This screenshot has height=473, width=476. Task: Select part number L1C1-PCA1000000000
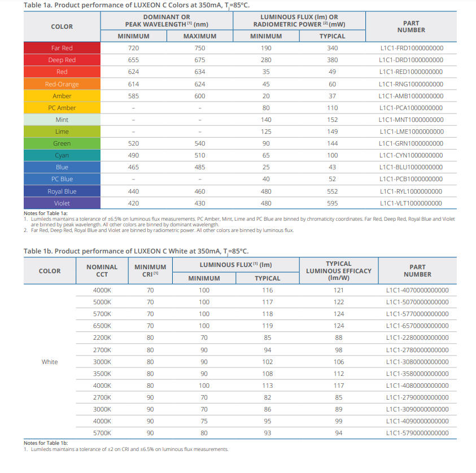[x=411, y=108]
